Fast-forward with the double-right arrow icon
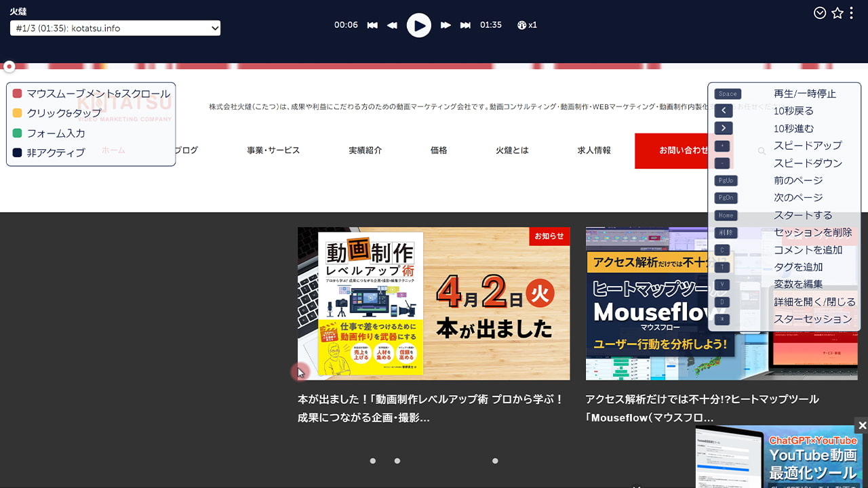The width and height of the screenshot is (868, 488). click(446, 25)
